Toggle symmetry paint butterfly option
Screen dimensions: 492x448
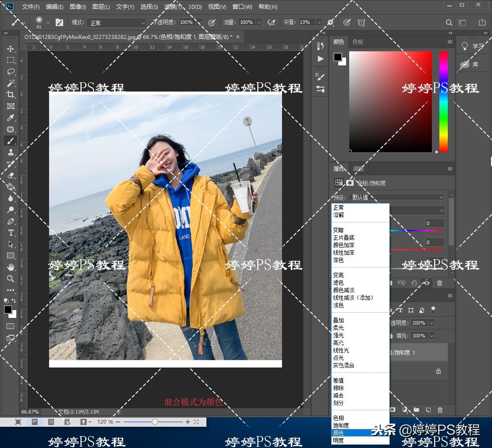(361, 22)
